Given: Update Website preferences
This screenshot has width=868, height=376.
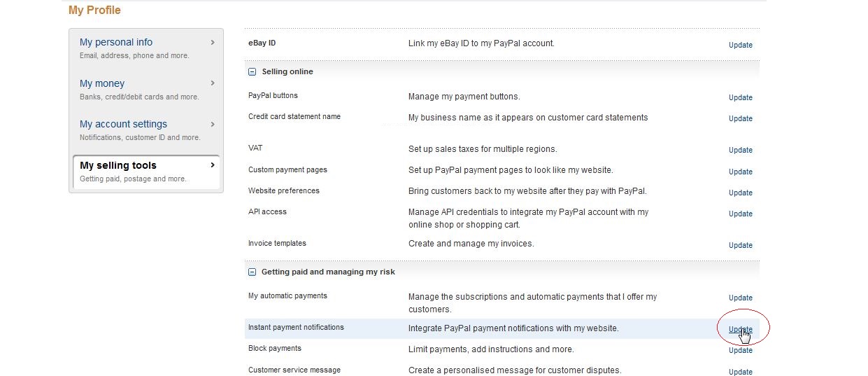Looking at the screenshot, I should (x=741, y=193).
